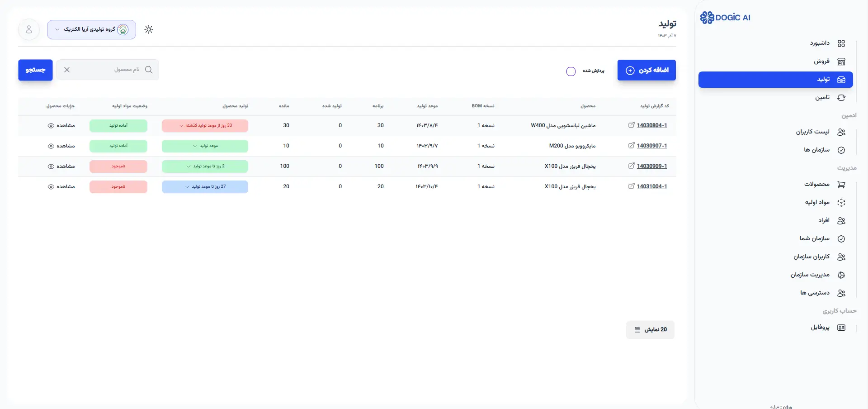Toggle the پردازش شده radio filter
868x409 pixels.
pyautogui.click(x=571, y=71)
